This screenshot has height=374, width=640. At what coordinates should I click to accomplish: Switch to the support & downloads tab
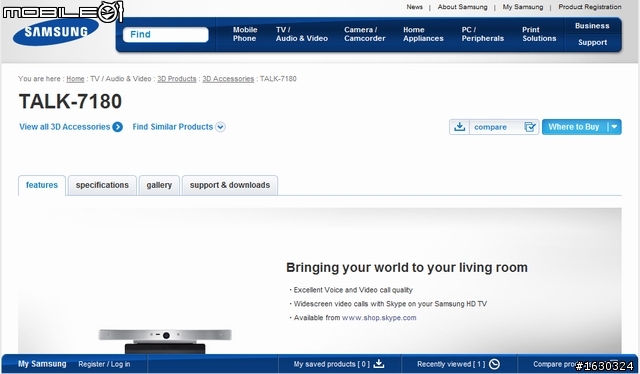[x=230, y=185]
